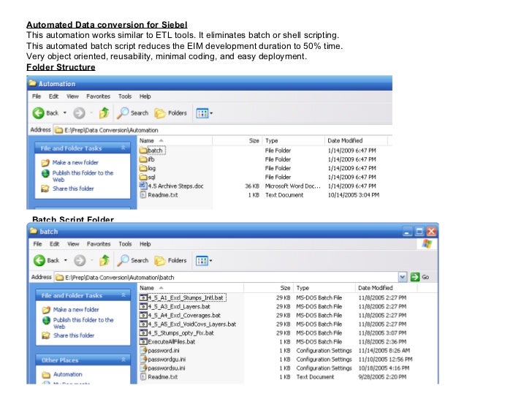This screenshot has height=399, width=532.
Task: Open Edit menu in Automation window
Action: point(53,96)
